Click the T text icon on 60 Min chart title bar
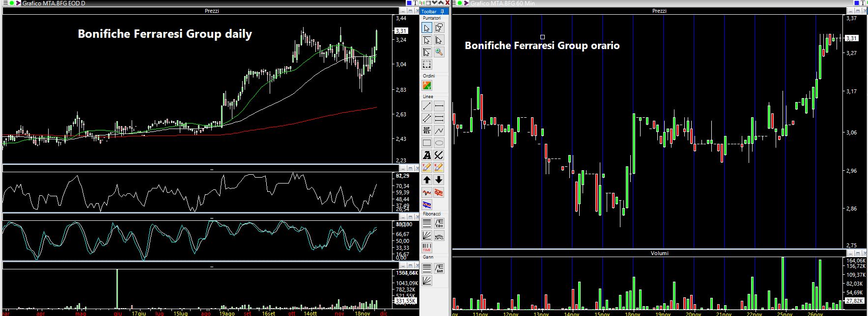 pyautogui.click(x=864, y=3)
